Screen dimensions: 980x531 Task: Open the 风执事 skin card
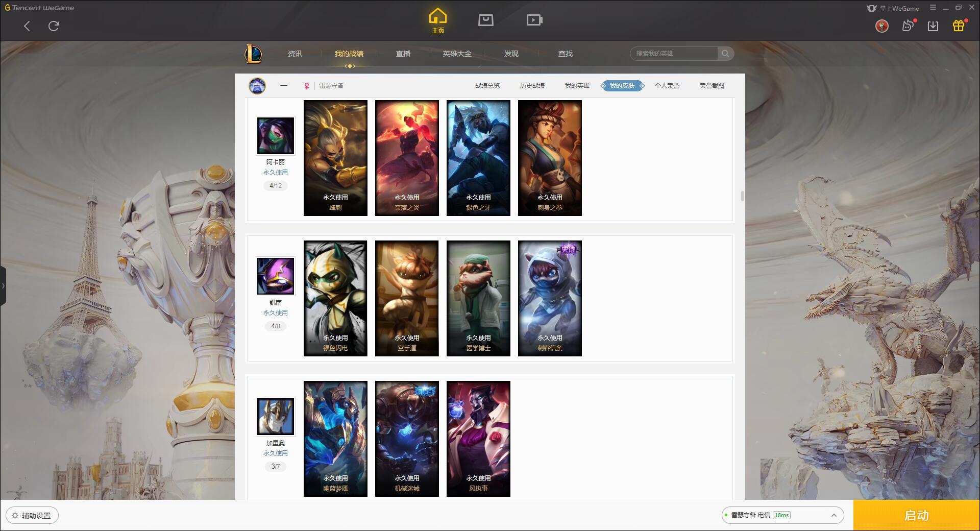(478, 439)
